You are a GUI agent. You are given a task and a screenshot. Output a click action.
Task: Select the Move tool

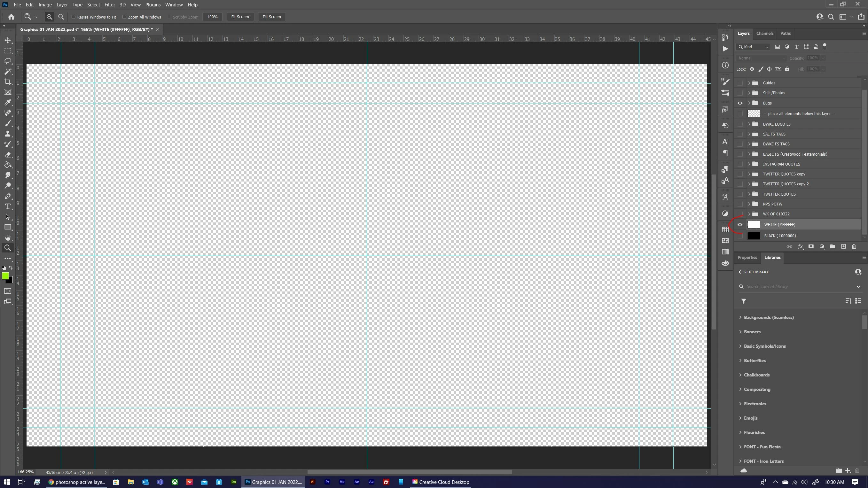pyautogui.click(x=8, y=40)
